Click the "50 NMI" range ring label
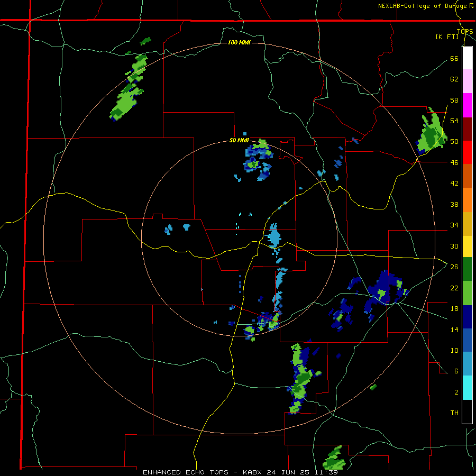476x476 pixels. pyautogui.click(x=239, y=140)
